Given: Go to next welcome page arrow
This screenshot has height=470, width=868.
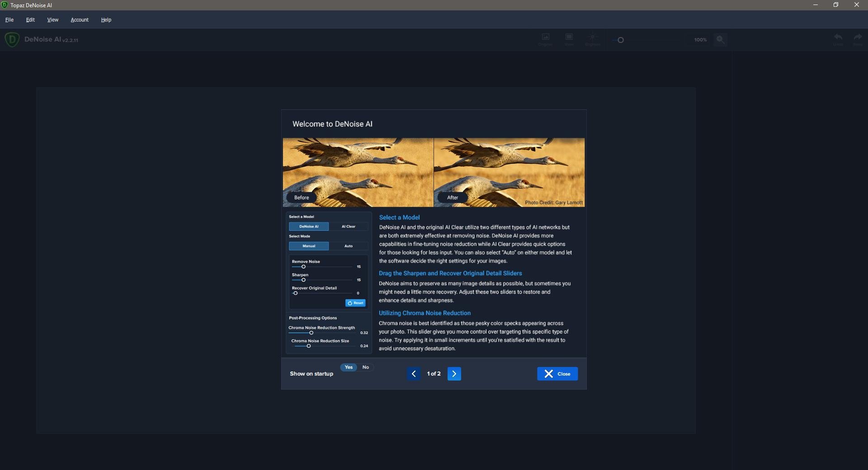Looking at the screenshot, I should coord(454,374).
